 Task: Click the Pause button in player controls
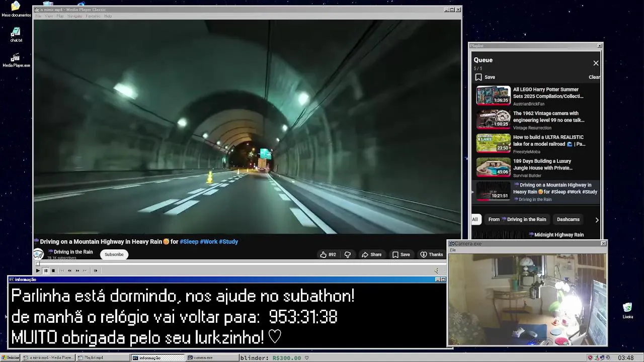(45, 270)
